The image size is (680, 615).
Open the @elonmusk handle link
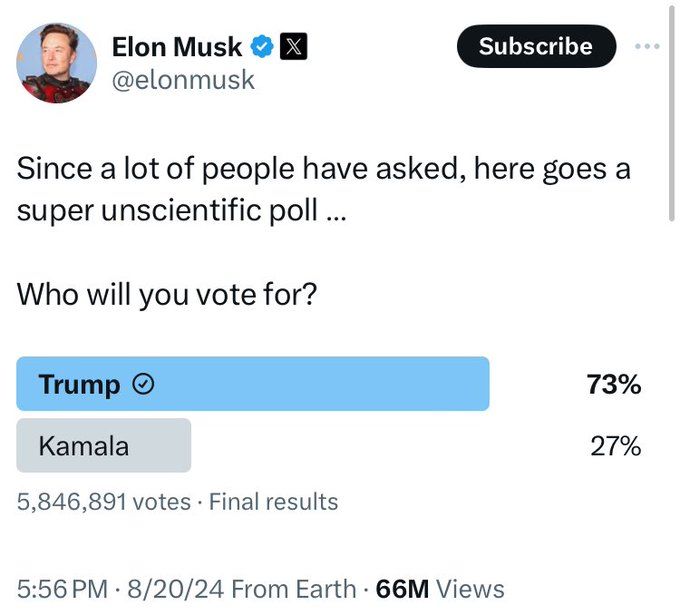point(183,80)
